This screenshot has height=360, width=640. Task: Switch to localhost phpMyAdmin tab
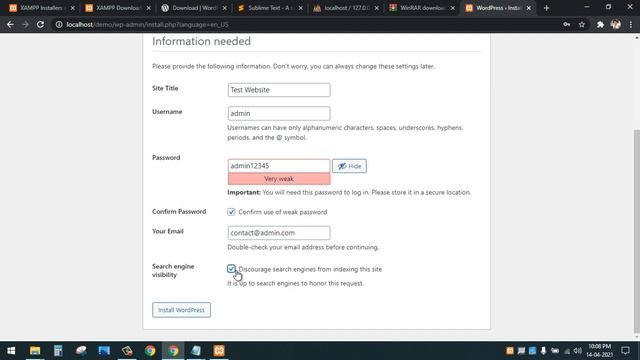click(346, 8)
